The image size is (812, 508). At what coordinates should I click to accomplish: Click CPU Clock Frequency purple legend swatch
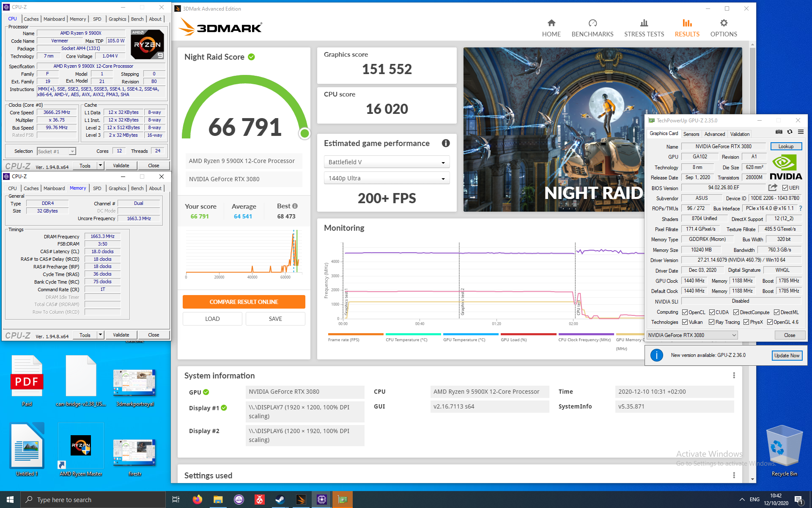coord(586,334)
